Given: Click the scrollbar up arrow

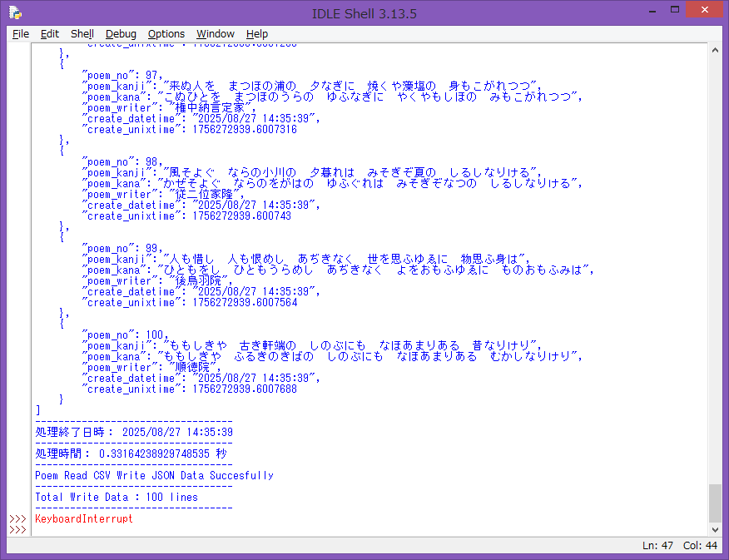Looking at the screenshot, I should 715,49.
